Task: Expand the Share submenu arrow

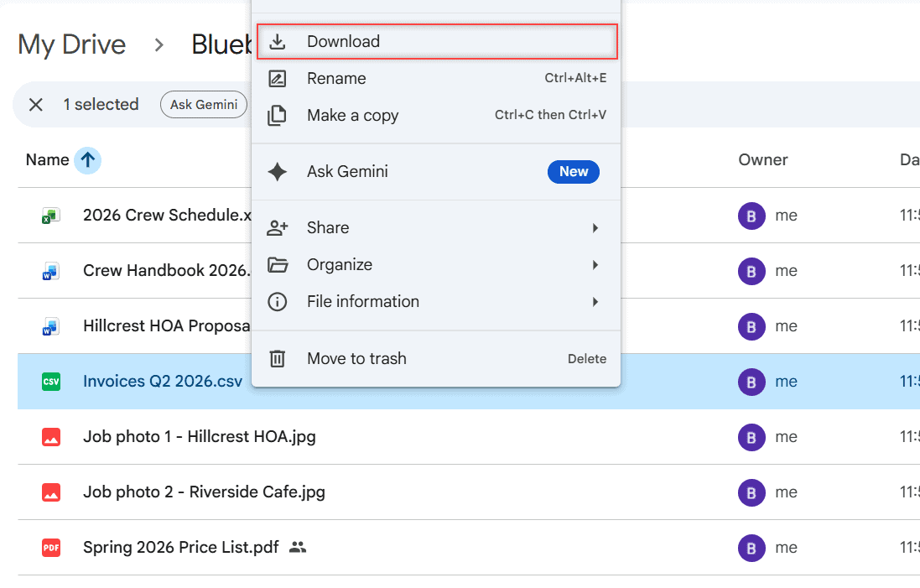Action: (595, 227)
